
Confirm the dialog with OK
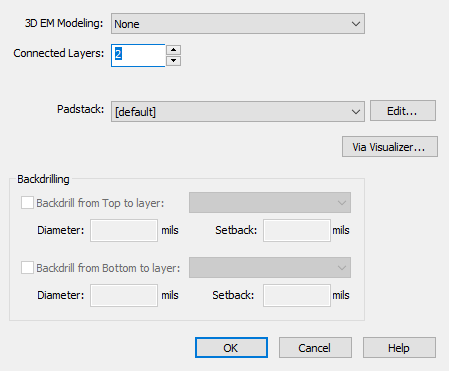231,348
